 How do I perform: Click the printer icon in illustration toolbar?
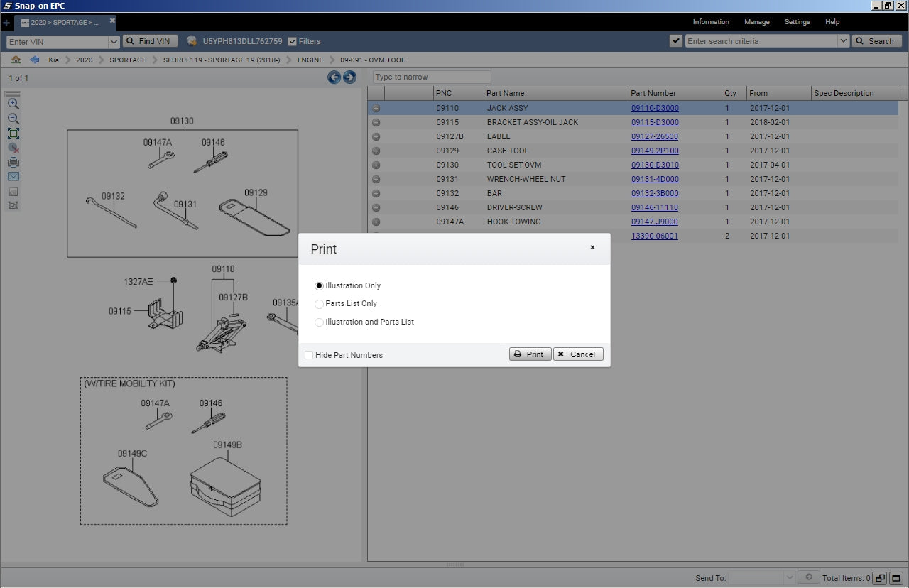tap(13, 163)
